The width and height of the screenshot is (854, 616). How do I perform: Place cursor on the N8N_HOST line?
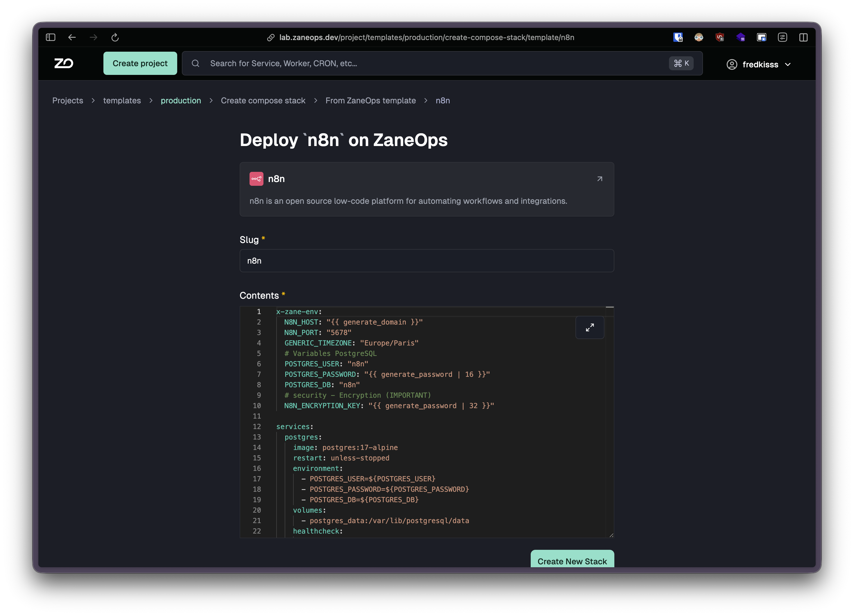point(354,322)
